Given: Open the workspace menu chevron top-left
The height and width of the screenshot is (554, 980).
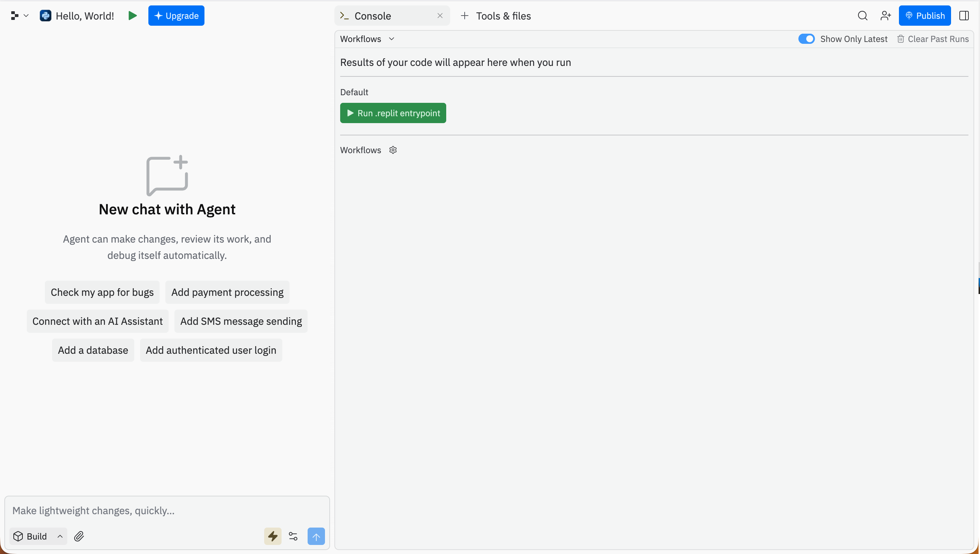Looking at the screenshot, I should coord(26,16).
